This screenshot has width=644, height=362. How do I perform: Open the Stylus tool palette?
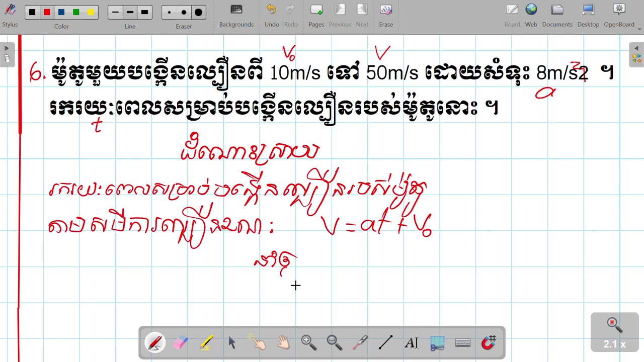[x=10, y=15]
